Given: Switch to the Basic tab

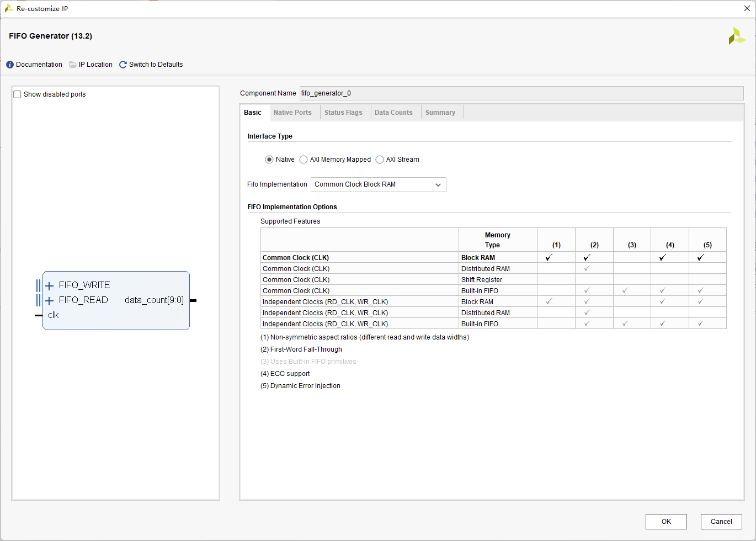Looking at the screenshot, I should click(x=253, y=113).
